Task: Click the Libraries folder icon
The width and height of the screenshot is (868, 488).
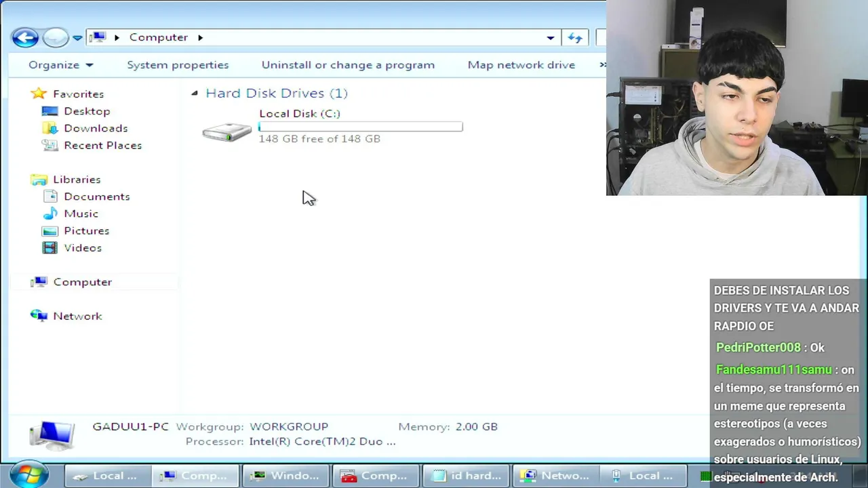Action: [39, 180]
